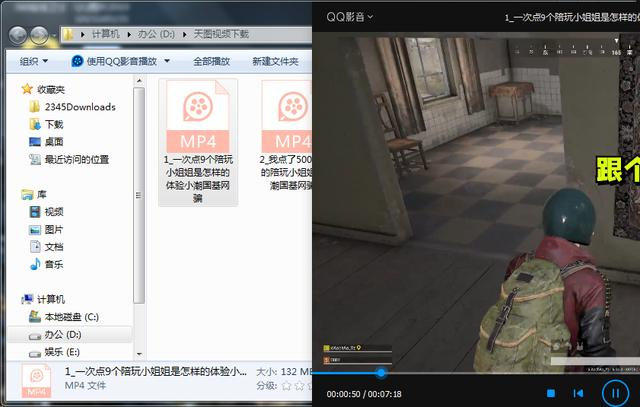Click the folder icon in address bar

point(69,34)
